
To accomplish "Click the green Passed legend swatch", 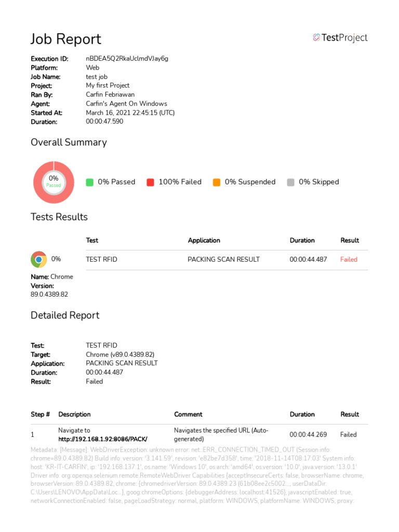I will [x=89, y=182].
